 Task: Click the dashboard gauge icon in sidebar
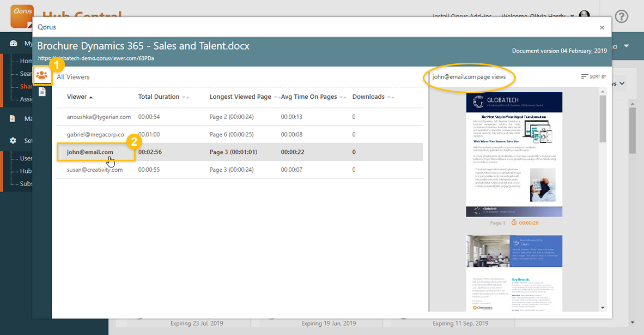tap(14, 44)
